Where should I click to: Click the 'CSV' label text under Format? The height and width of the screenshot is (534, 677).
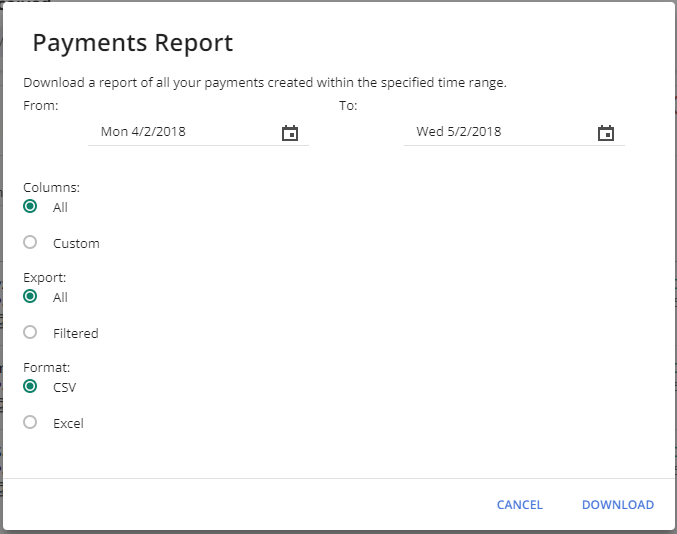[64, 388]
